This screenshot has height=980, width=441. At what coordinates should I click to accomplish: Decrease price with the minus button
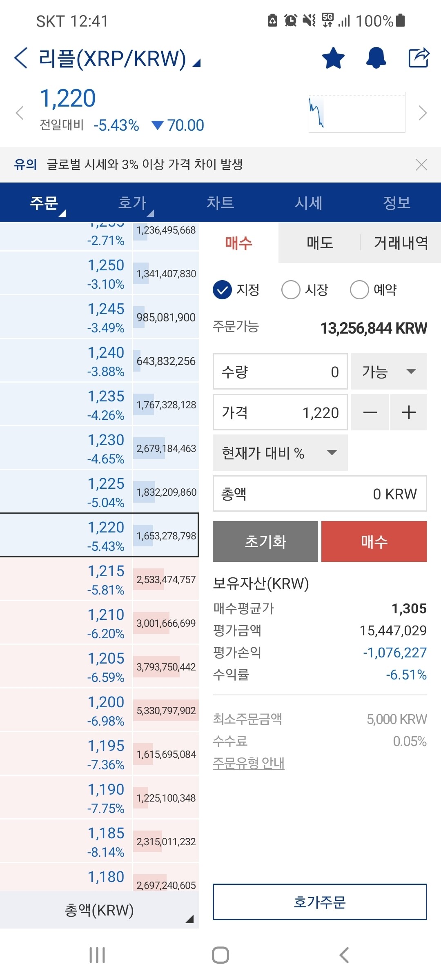pyautogui.click(x=370, y=412)
